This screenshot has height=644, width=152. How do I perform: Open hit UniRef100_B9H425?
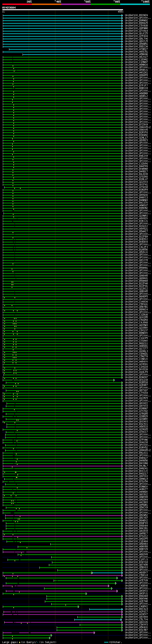pos(137,23)
